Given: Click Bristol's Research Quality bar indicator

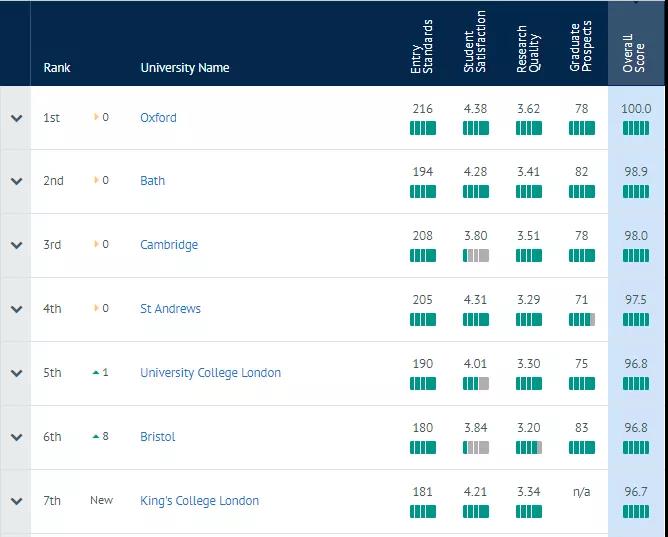Looking at the screenshot, I should point(529,448).
